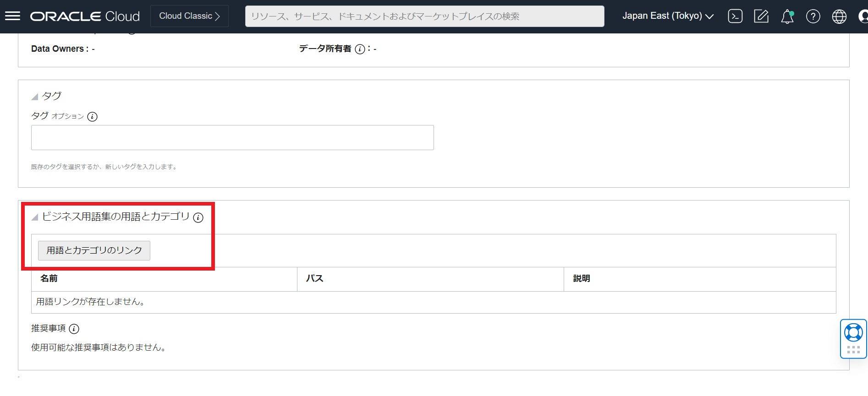Image resolution: width=868 pixels, height=396 pixels.
Task: Click the Oracle Cloud logo
Action: tap(85, 16)
